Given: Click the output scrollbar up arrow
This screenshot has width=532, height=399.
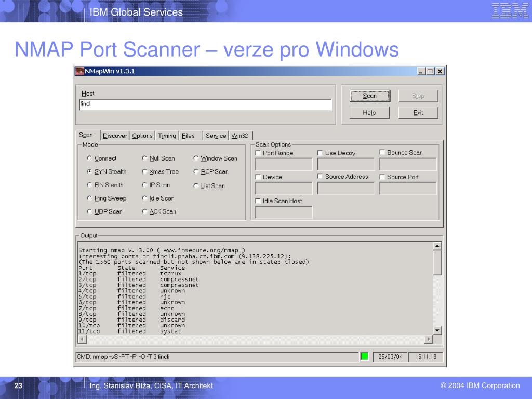Looking at the screenshot, I should 437,246.
